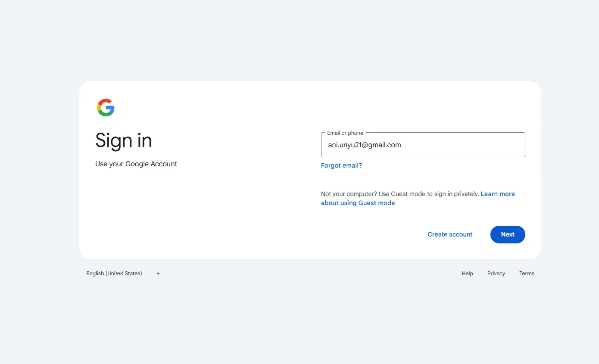Click empty space at right end of email field
Screen dimensions: 599x364
[x=496, y=145]
